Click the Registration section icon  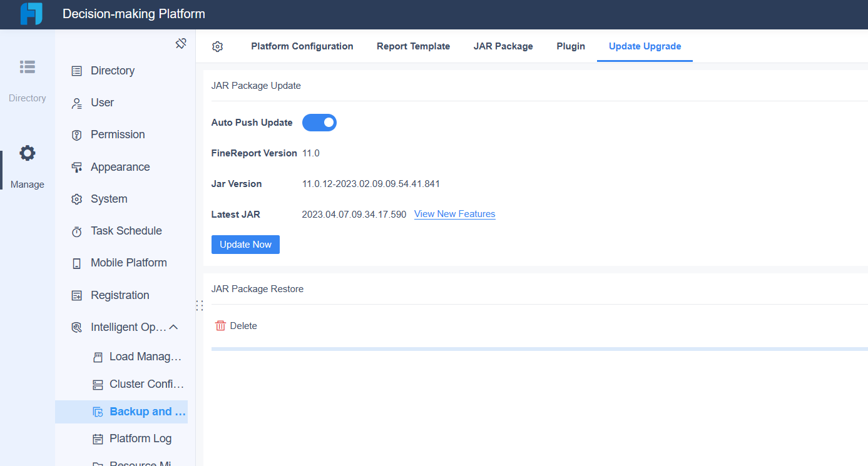[75, 295]
